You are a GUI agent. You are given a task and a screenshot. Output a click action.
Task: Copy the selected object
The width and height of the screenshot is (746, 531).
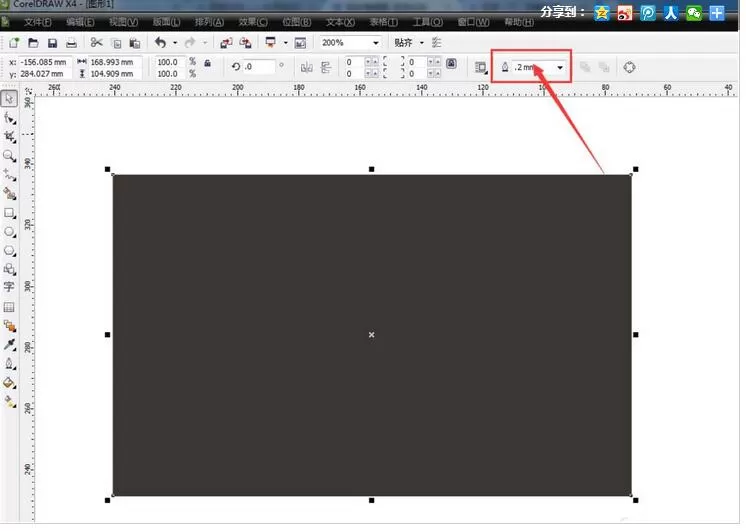tap(116, 43)
